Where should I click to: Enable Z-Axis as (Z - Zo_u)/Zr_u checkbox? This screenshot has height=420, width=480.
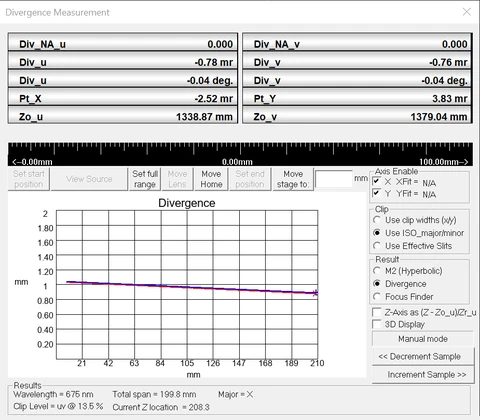[377, 312]
